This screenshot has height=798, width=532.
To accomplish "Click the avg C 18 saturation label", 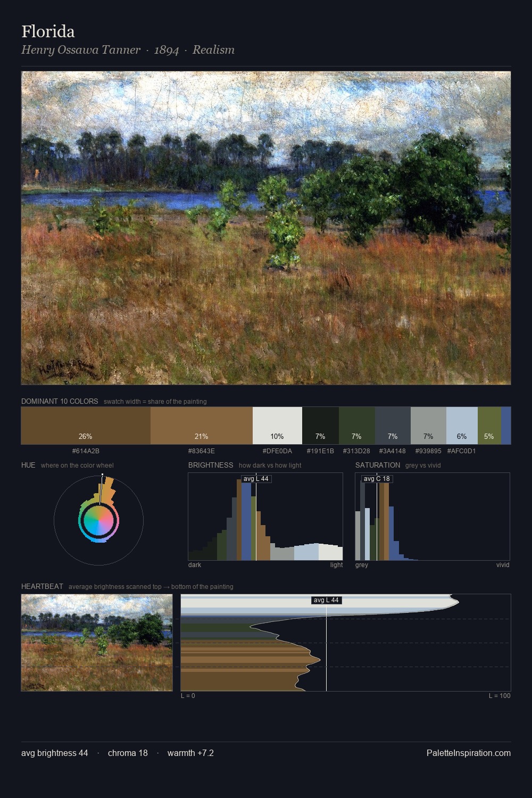I will click(x=377, y=479).
